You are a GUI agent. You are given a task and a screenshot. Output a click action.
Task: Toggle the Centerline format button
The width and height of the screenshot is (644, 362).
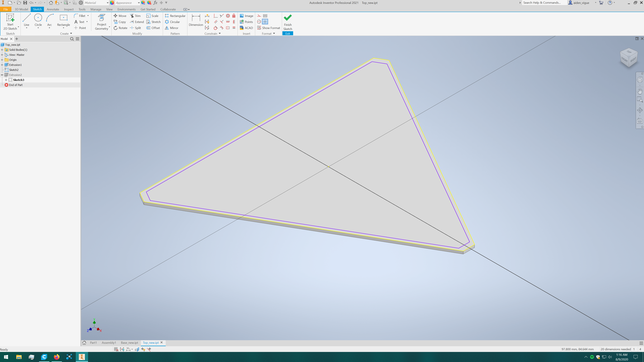click(259, 22)
